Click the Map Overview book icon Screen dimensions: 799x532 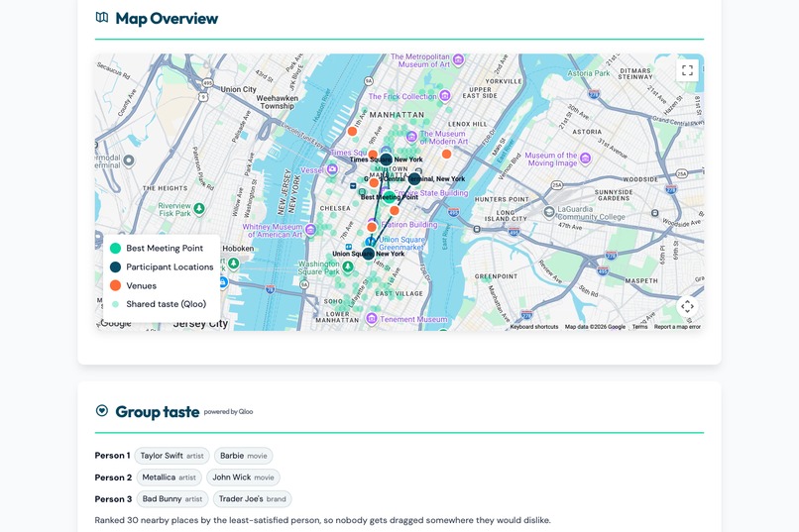click(x=102, y=18)
